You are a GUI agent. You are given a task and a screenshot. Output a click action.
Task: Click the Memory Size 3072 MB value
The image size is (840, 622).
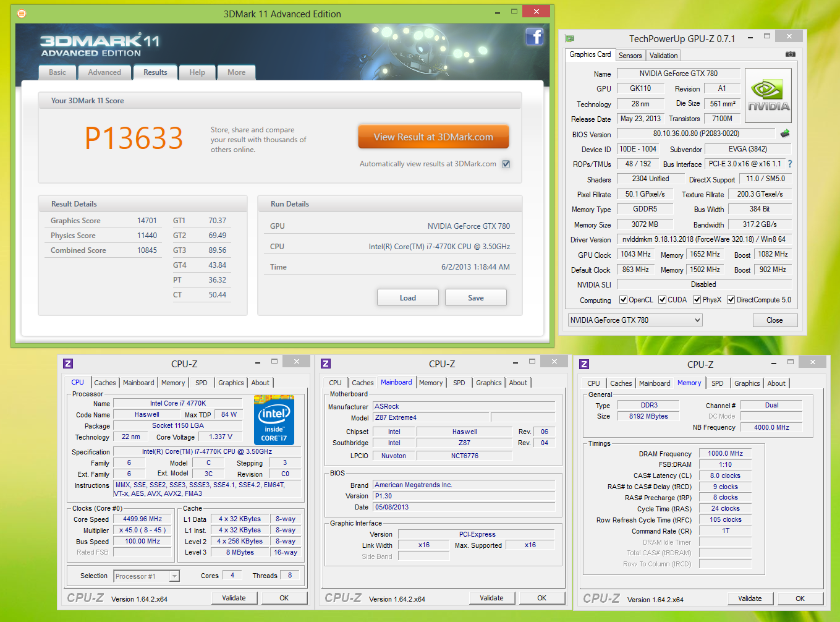645,224
